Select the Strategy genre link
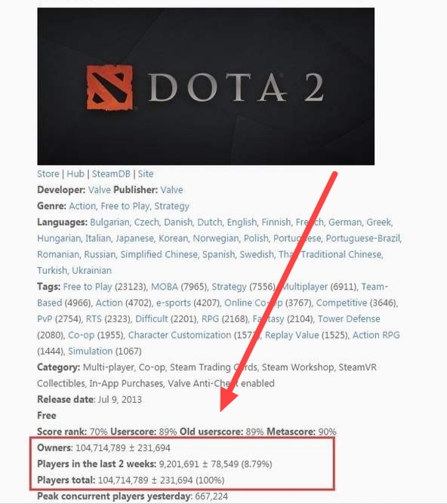447x504 pixels. pos(171,206)
